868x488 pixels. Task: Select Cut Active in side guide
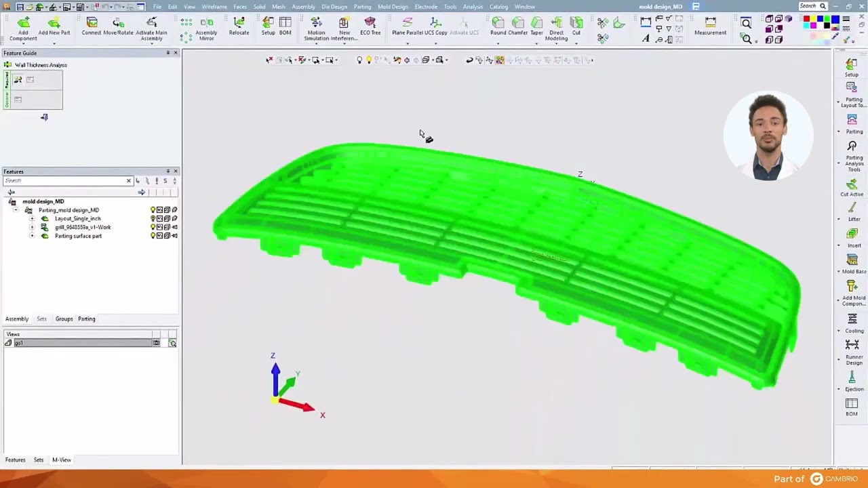coord(852,187)
